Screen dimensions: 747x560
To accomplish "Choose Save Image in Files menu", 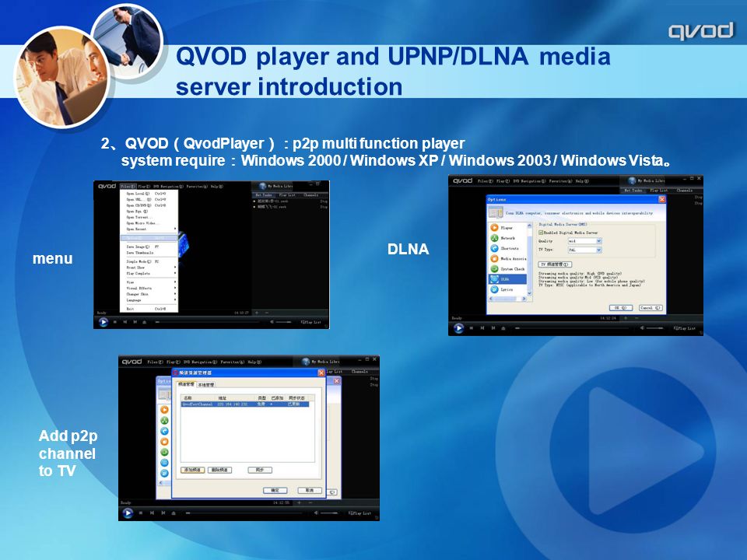I will [x=149, y=247].
